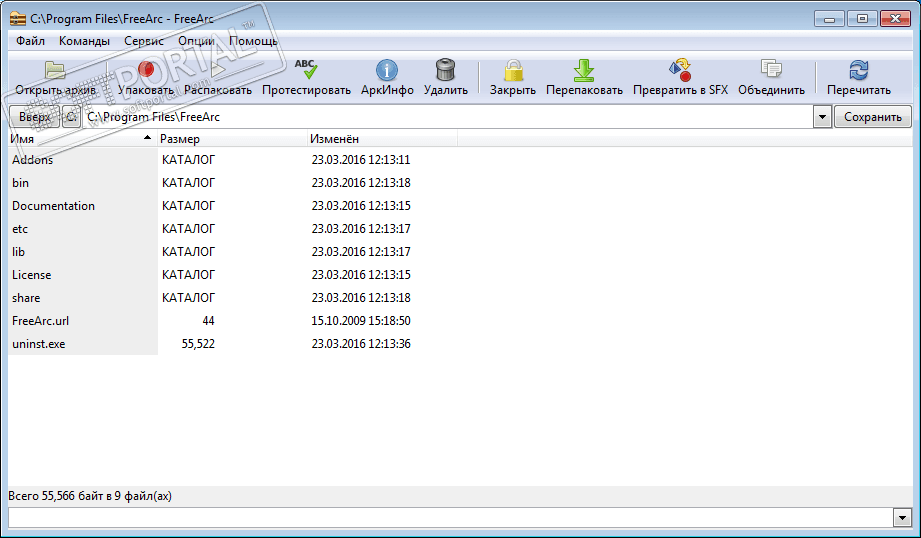Screen dimensions: 921x538
Task: Click Перепаковать green arrow icon
Action: point(584,70)
